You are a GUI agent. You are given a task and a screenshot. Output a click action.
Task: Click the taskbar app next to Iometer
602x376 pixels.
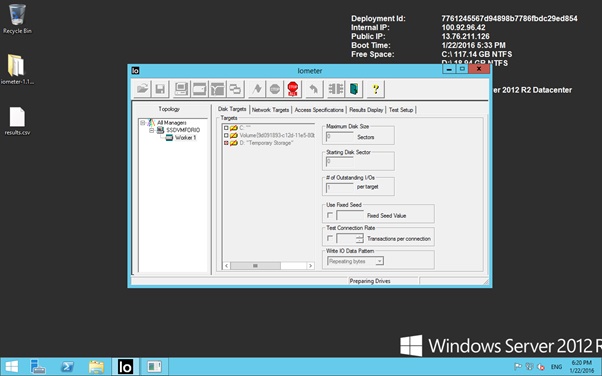(x=154, y=367)
